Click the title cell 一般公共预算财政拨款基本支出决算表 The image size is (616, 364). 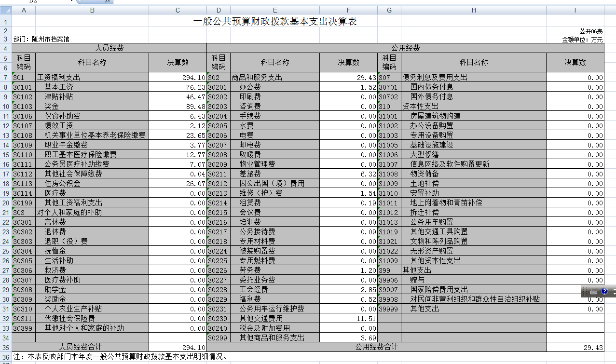[275, 22]
